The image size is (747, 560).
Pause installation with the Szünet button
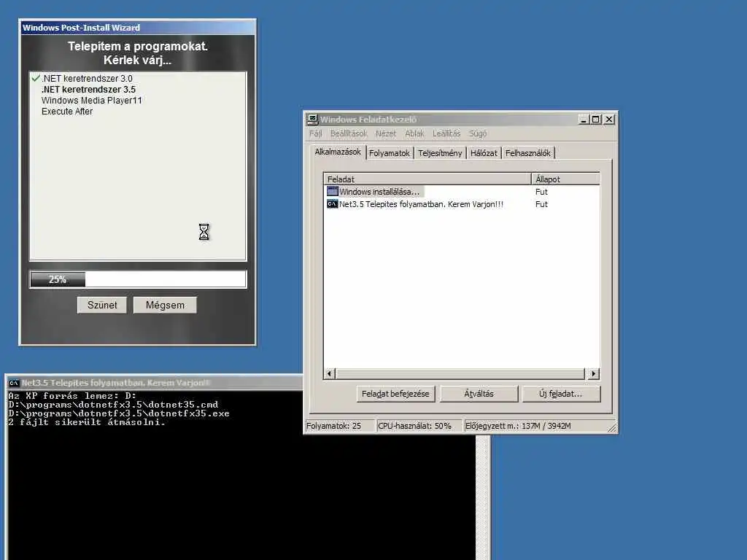coord(102,305)
